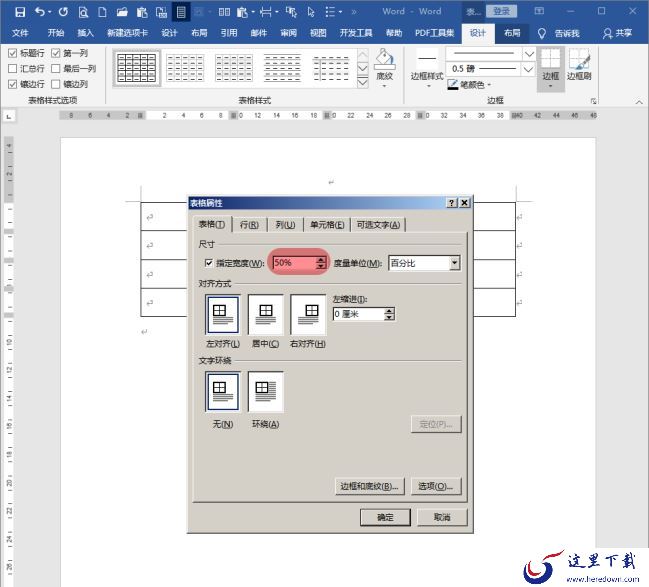The height and width of the screenshot is (587, 649).
Task: Select None text wrapping icon
Action: click(223, 392)
